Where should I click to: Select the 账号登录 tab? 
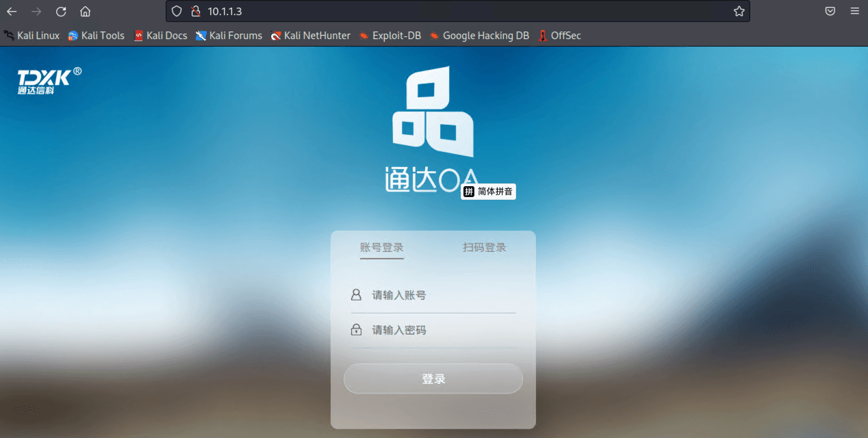[382, 248]
